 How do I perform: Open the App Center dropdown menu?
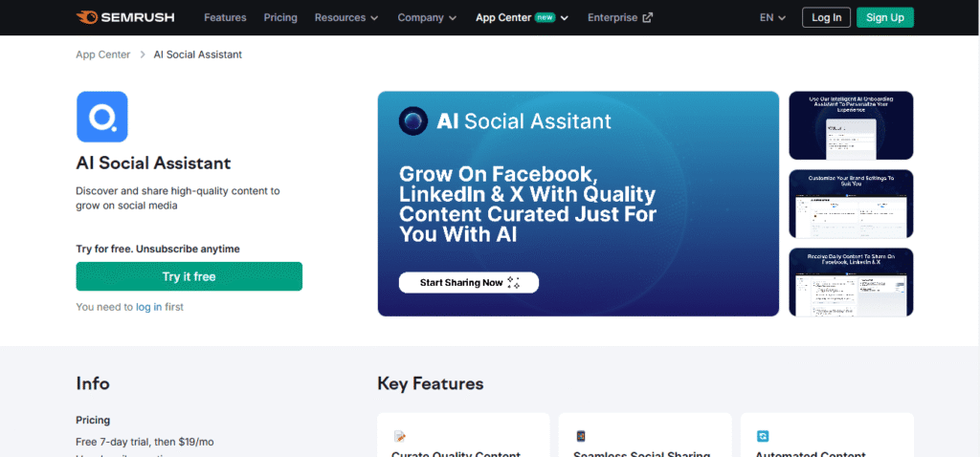(x=522, y=17)
